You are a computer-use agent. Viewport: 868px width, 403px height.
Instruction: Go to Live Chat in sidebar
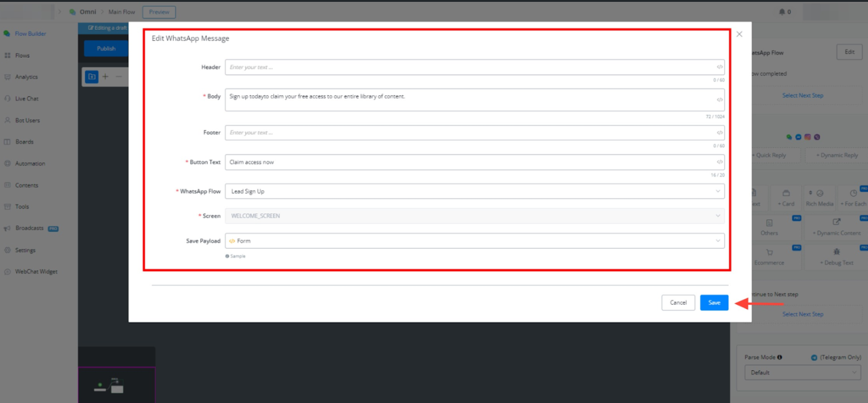click(27, 99)
